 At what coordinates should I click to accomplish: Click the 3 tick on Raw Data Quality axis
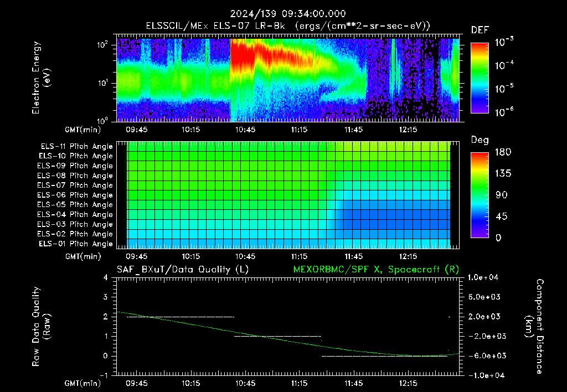(106, 297)
